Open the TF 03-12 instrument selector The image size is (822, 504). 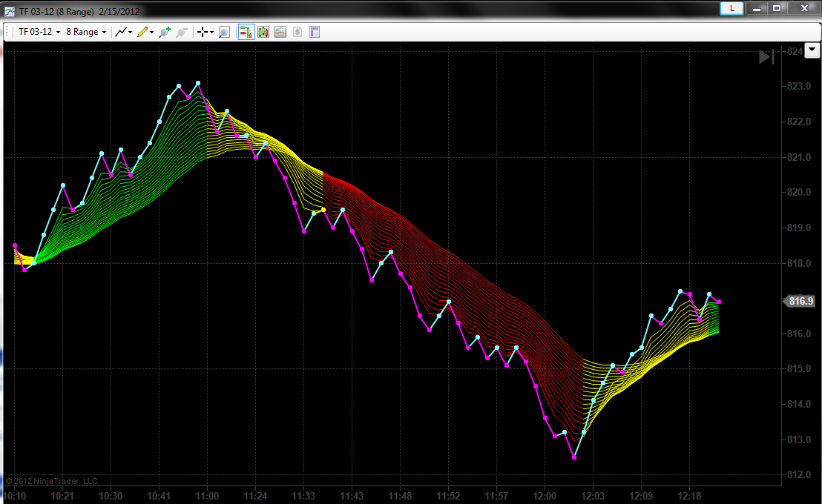39,32
